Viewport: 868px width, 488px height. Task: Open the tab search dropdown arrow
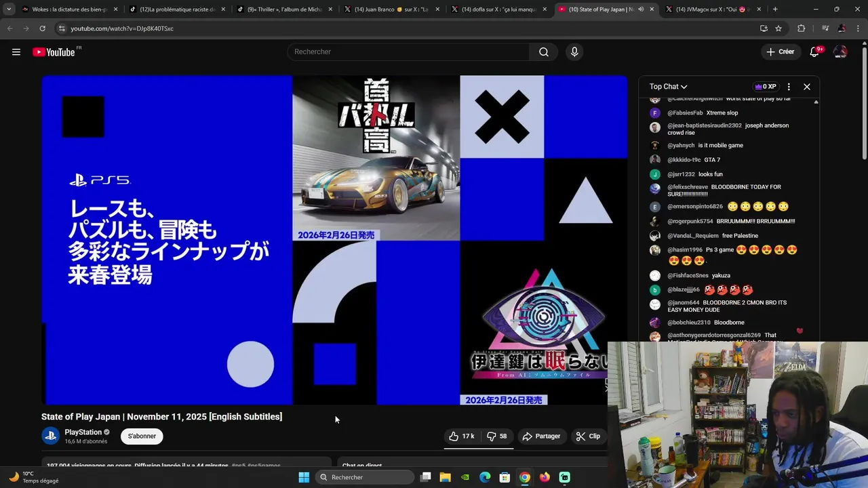pyautogui.click(x=9, y=9)
